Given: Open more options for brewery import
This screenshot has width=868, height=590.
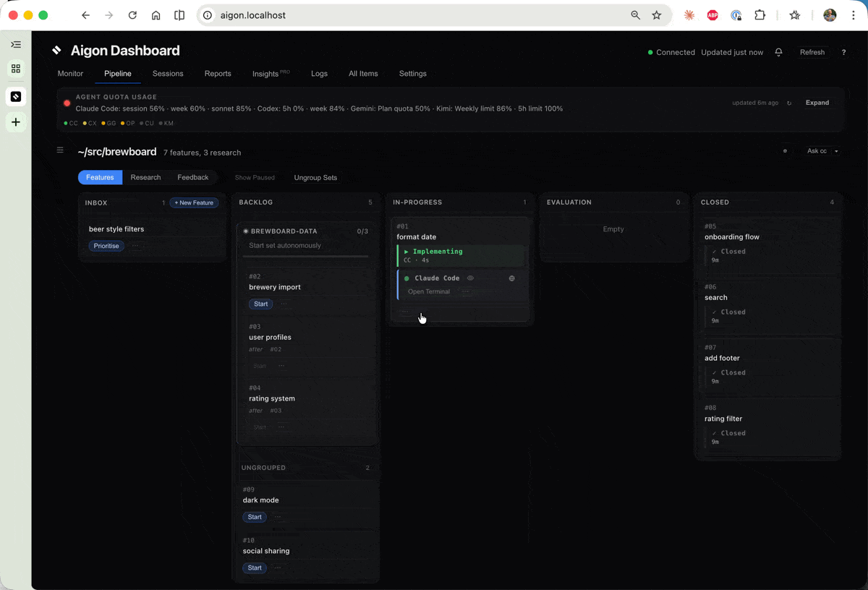Looking at the screenshot, I should click(x=284, y=304).
